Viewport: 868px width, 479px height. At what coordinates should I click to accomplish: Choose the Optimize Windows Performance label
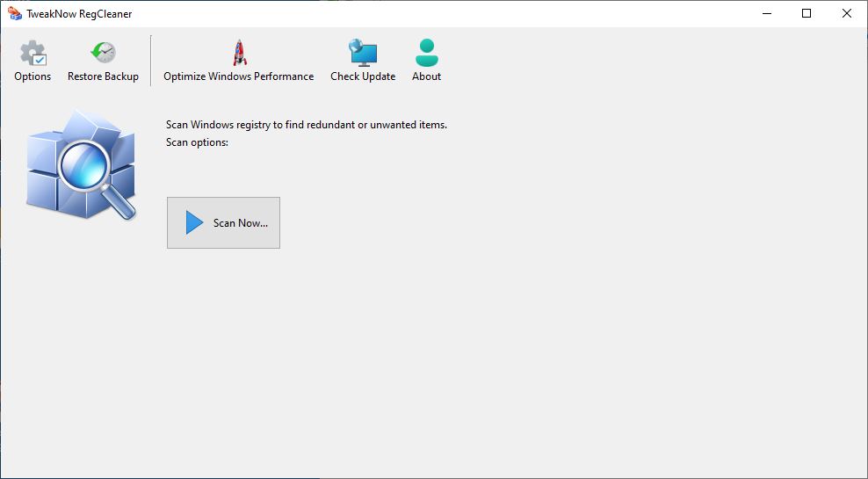coord(239,76)
